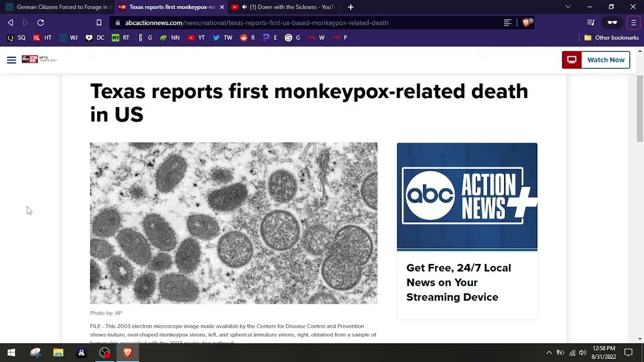
Task: Expand the Other bookmarks folder
Action: pos(611,38)
